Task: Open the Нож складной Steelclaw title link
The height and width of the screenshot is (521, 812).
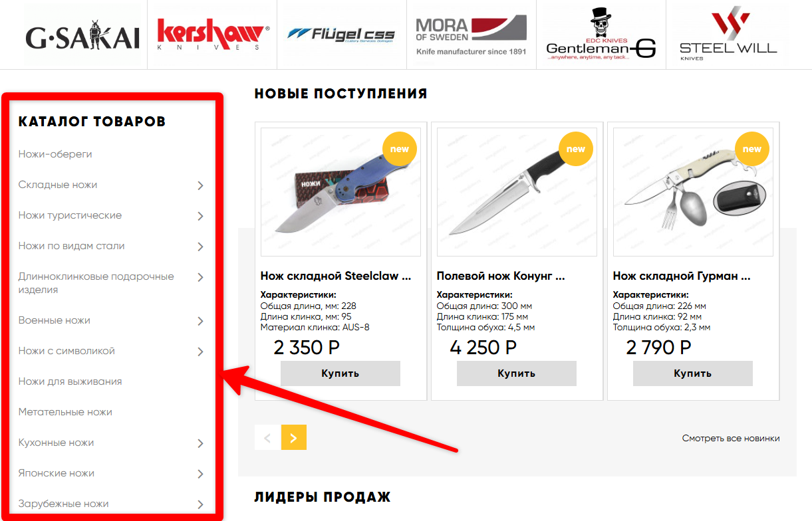Action: point(336,276)
